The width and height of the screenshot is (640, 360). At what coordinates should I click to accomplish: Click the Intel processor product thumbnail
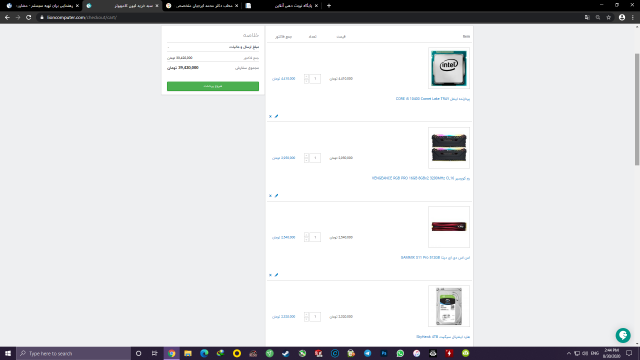click(449, 68)
